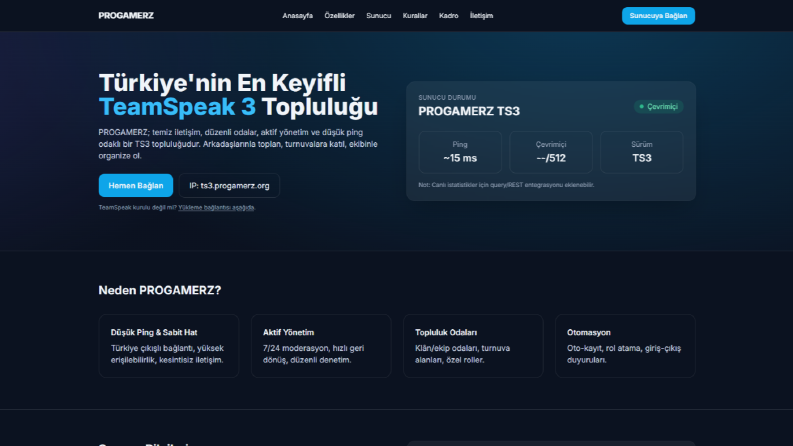
Task: Click the TeamSpeak 3 highlighted heading text
Action: [x=177, y=107]
